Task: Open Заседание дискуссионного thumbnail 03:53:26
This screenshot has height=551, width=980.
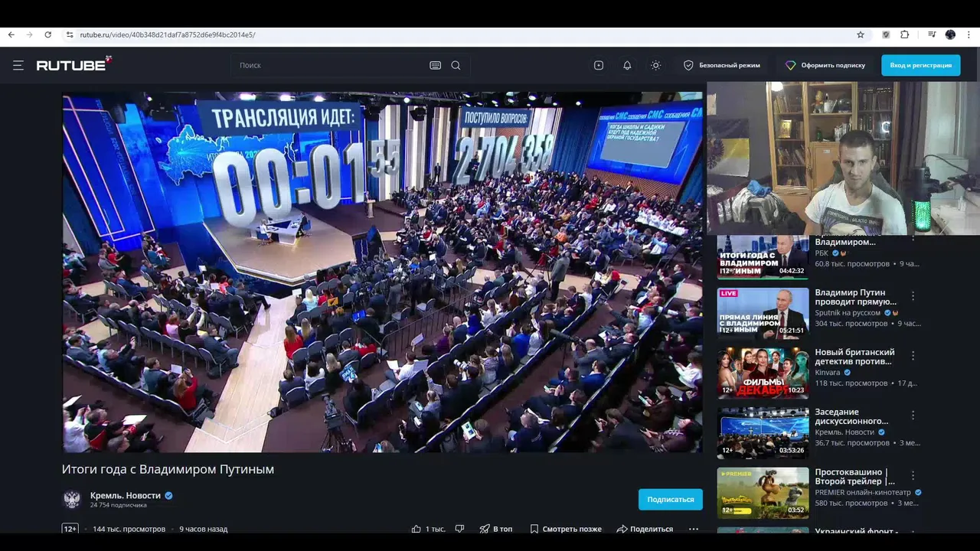Action: [x=763, y=432]
